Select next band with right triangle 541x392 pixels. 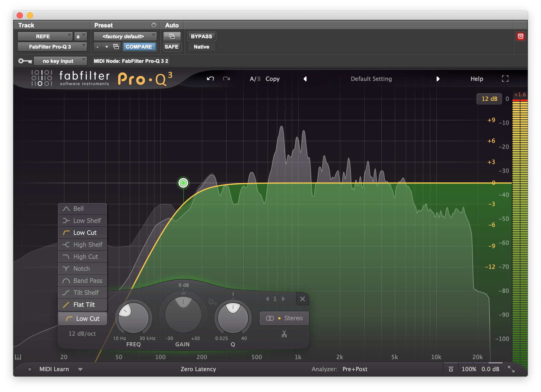pyautogui.click(x=283, y=299)
